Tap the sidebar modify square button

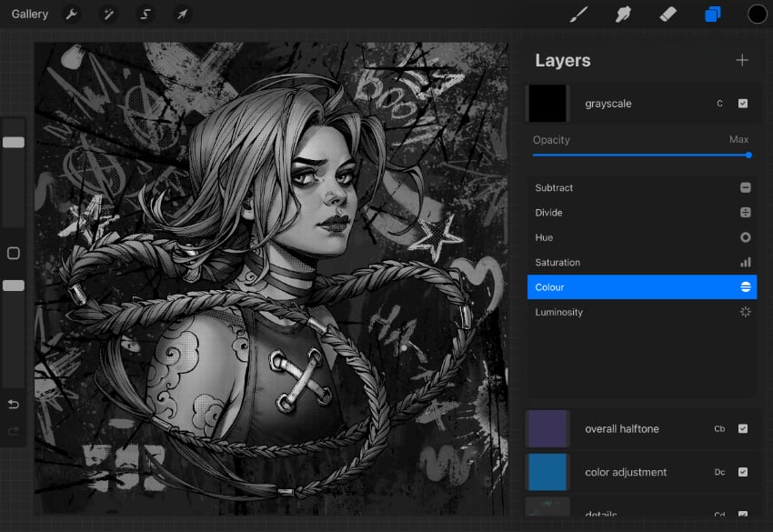click(14, 253)
